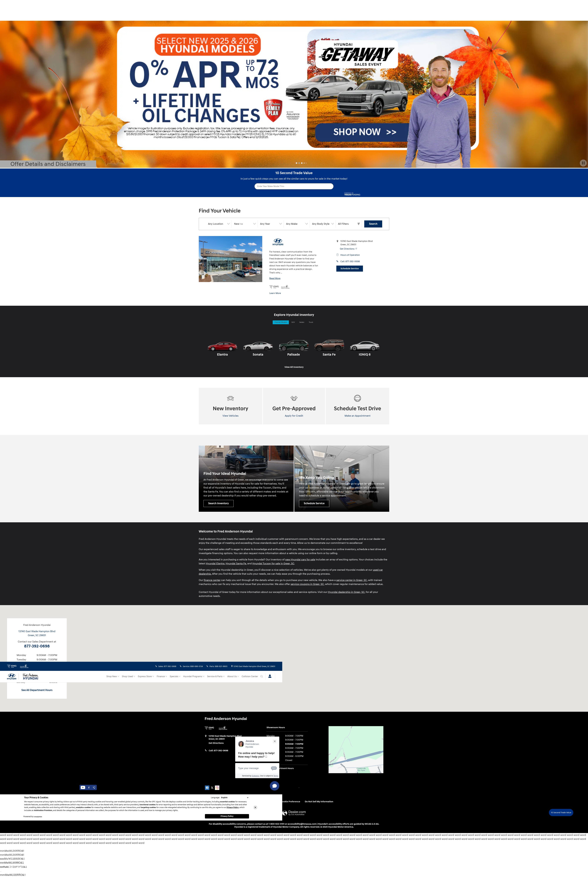Click the Read More link in dealer description
The image size is (588, 877).
point(275,278)
